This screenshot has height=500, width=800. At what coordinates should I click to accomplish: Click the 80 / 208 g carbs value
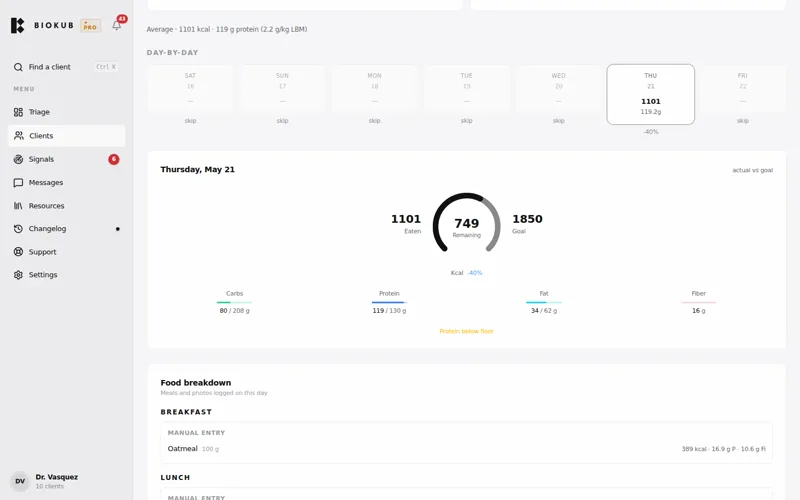(235, 311)
